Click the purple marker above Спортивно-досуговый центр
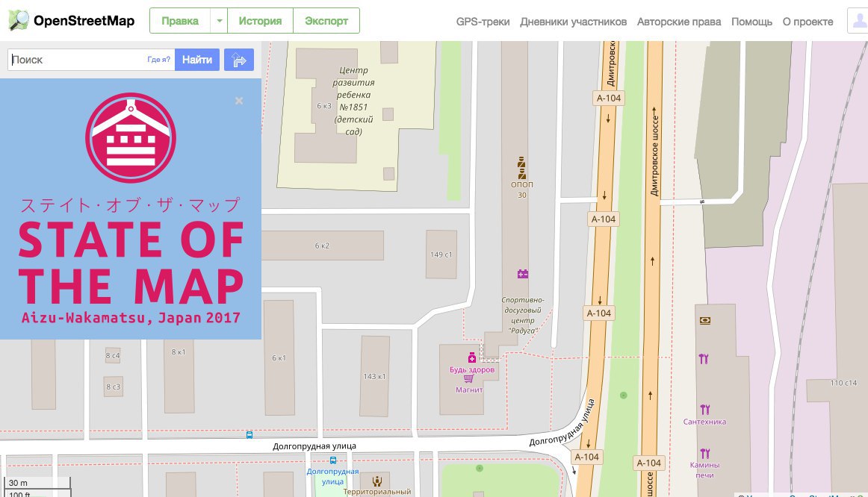 click(523, 274)
